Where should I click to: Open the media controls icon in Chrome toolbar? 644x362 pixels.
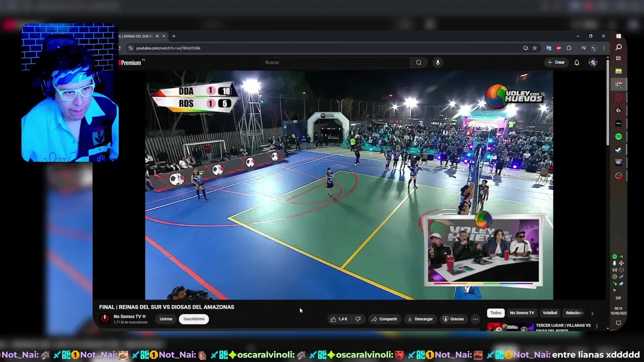click(x=584, y=48)
